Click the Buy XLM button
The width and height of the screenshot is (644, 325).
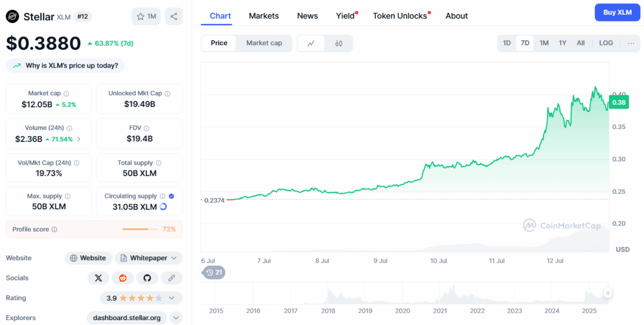pos(617,12)
